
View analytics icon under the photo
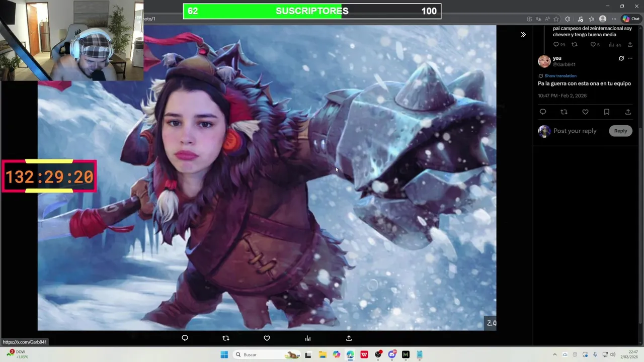(x=308, y=338)
